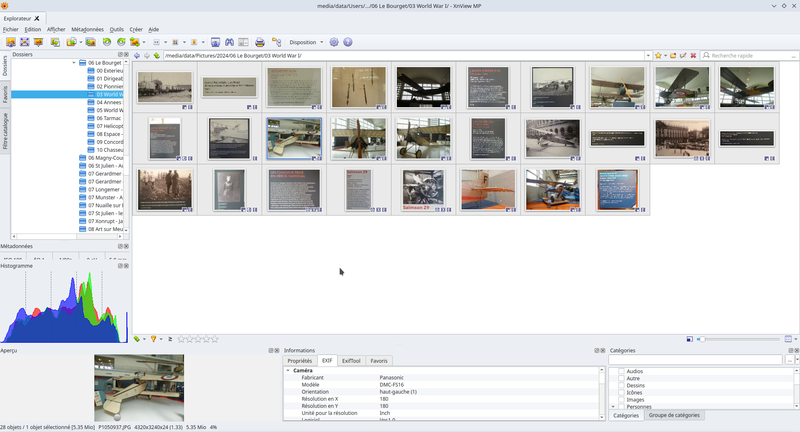Open the Disposition dropdown in toolbar
Image resolution: width=800 pixels, height=432 pixels.
305,43
